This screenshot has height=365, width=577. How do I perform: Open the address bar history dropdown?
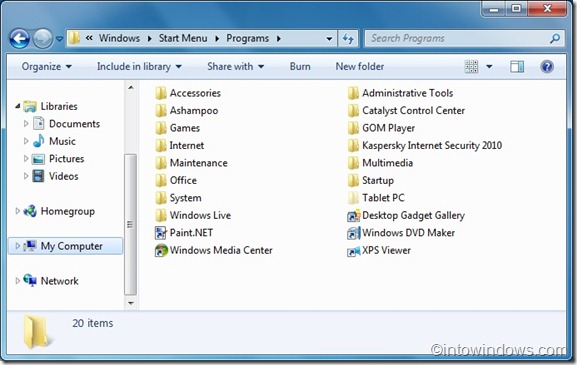coord(329,39)
